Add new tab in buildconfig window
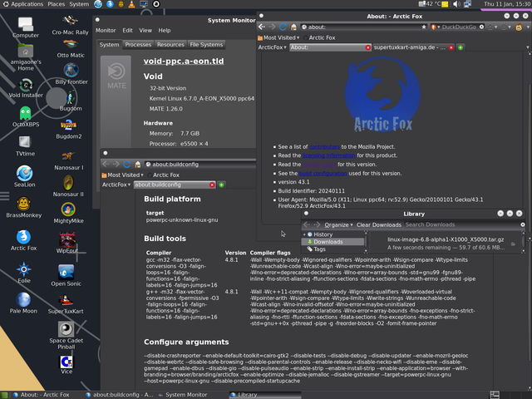532x399 pixels. click(221, 185)
